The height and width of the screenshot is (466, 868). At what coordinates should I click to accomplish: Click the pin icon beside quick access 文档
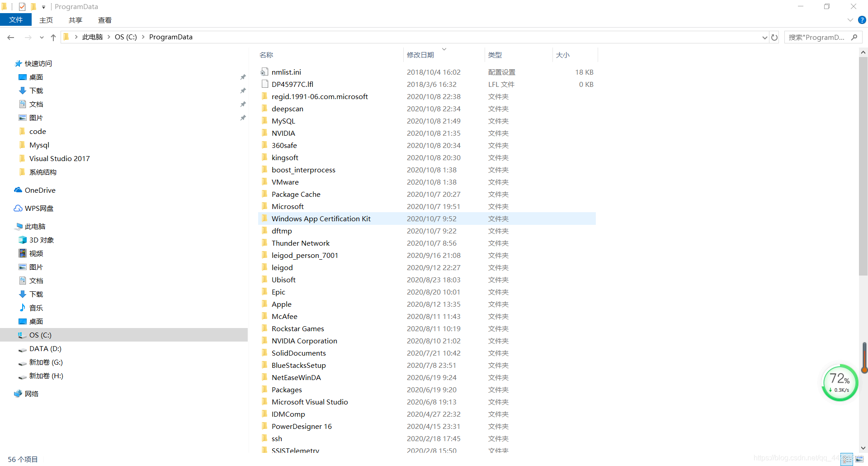pos(243,105)
